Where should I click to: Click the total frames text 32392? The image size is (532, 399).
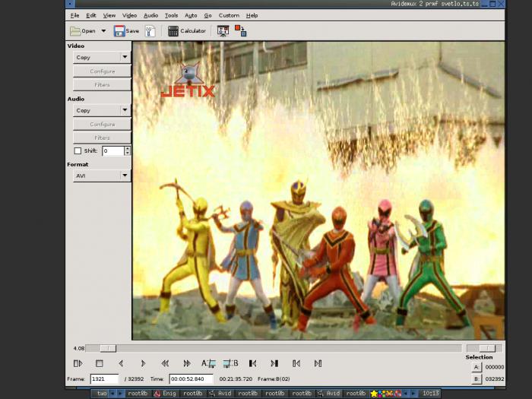(134, 379)
